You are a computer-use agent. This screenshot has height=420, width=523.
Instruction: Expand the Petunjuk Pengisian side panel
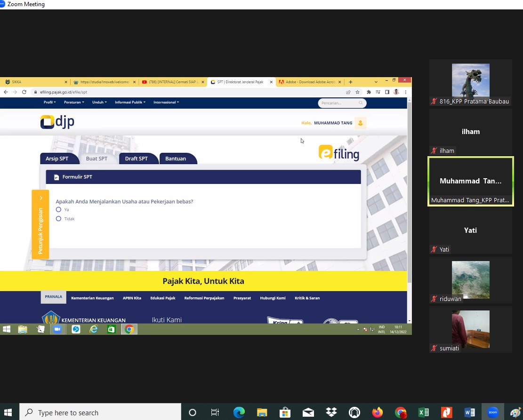tap(40, 224)
